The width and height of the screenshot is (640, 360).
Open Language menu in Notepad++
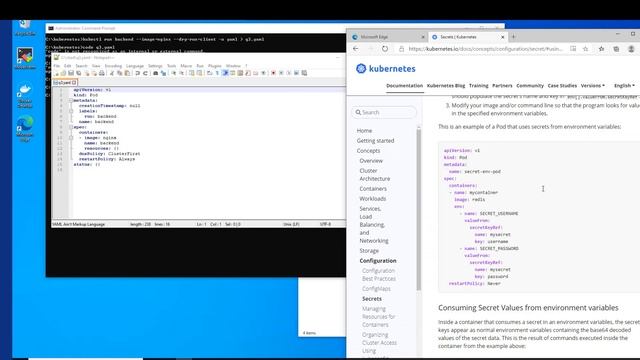[135, 66]
